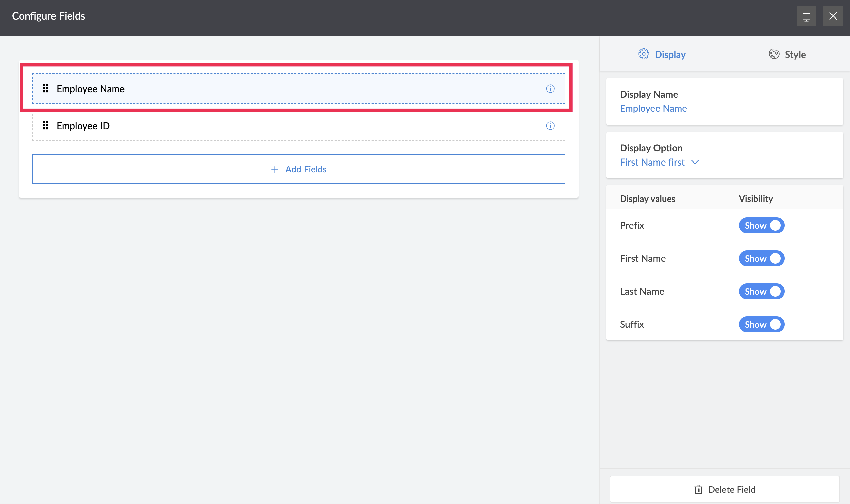Click the palette icon on Style tab
This screenshot has width=850, height=504.
coord(774,54)
